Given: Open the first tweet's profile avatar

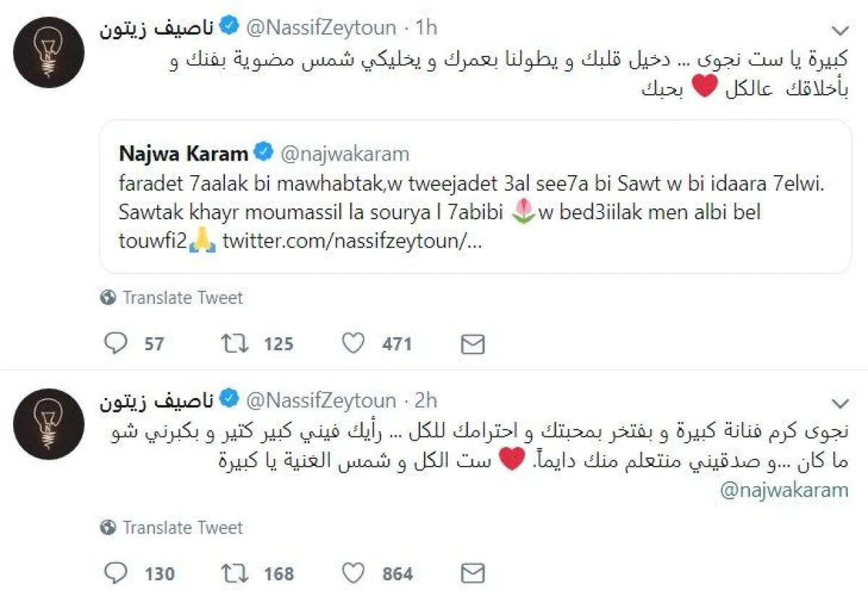Looking at the screenshot, I should 49,52.
